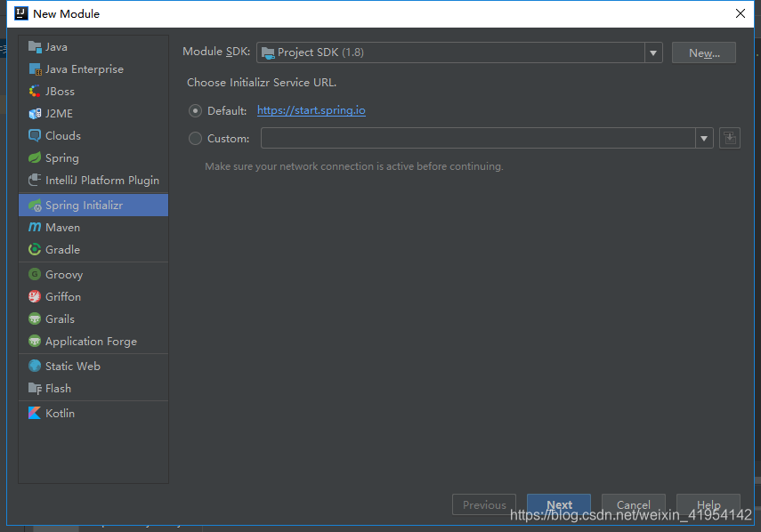Select Gradle in module list
Viewport: 761px width, 532px height.
click(x=93, y=250)
